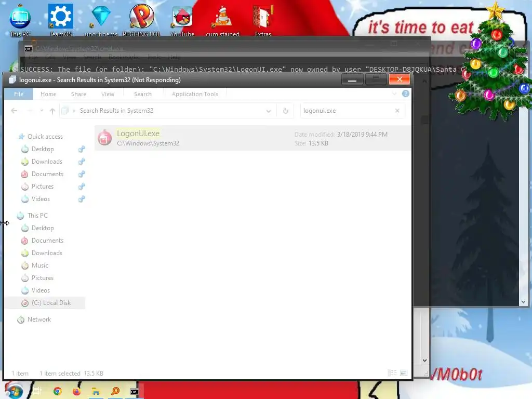The image size is (532, 399).
Task: Click the C:\Windows\System32 path text
Action: coord(148,143)
